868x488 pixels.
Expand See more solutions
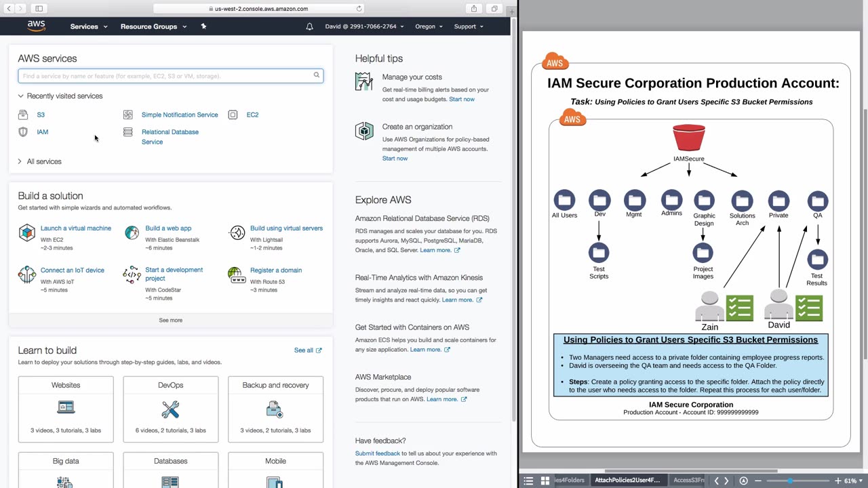pos(171,320)
